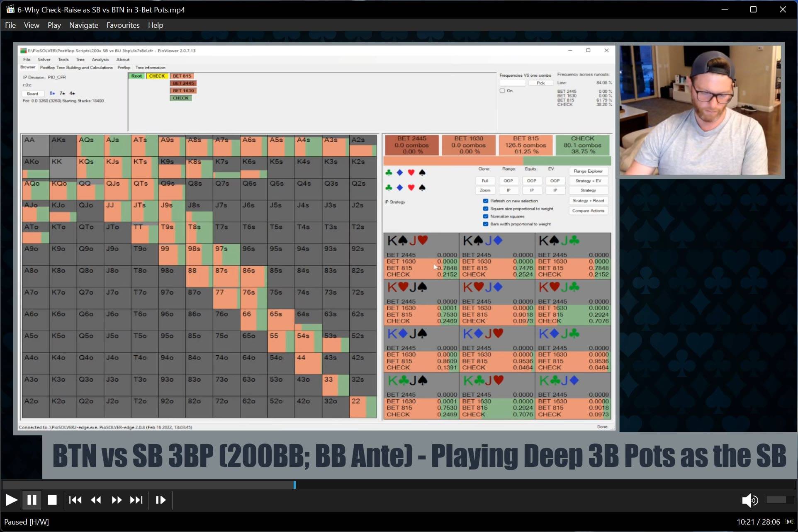
Task: Click the stop playback icon
Action: [x=52, y=500]
